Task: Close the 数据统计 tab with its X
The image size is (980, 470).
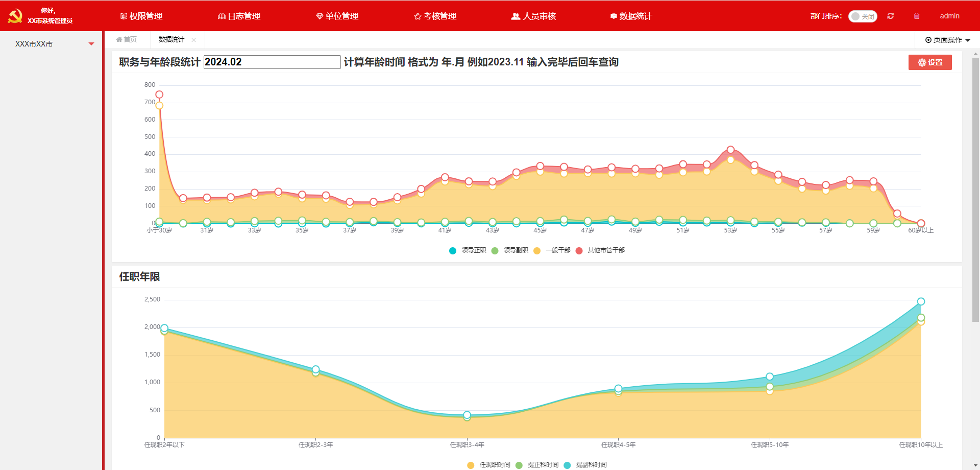Action: (x=194, y=40)
